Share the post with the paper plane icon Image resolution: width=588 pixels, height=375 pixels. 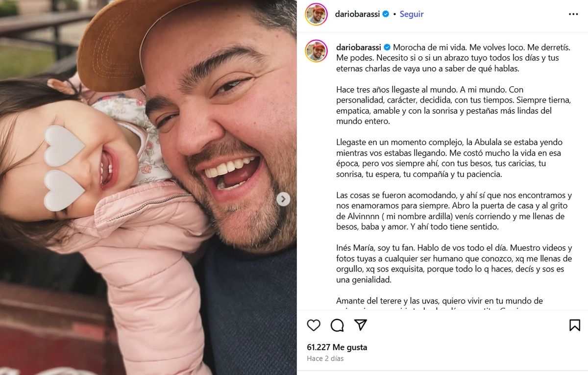coord(361,325)
